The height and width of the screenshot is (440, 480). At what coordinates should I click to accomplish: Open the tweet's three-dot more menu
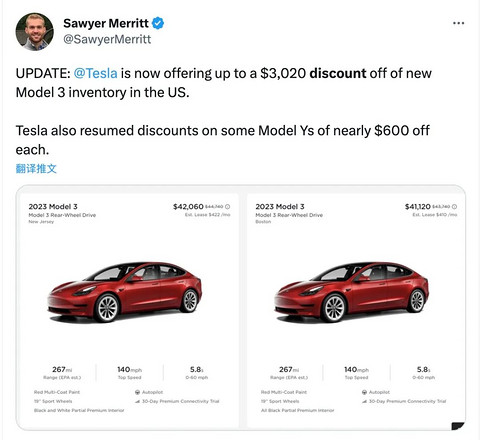(x=459, y=23)
